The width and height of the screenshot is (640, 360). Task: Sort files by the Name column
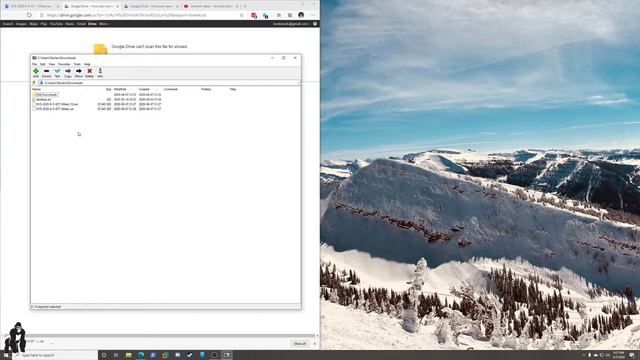point(36,89)
